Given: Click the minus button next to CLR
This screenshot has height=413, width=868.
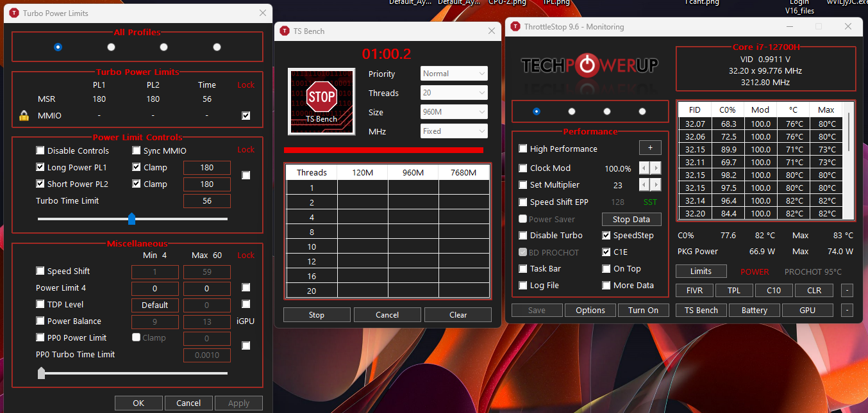Looking at the screenshot, I should tap(847, 291).
